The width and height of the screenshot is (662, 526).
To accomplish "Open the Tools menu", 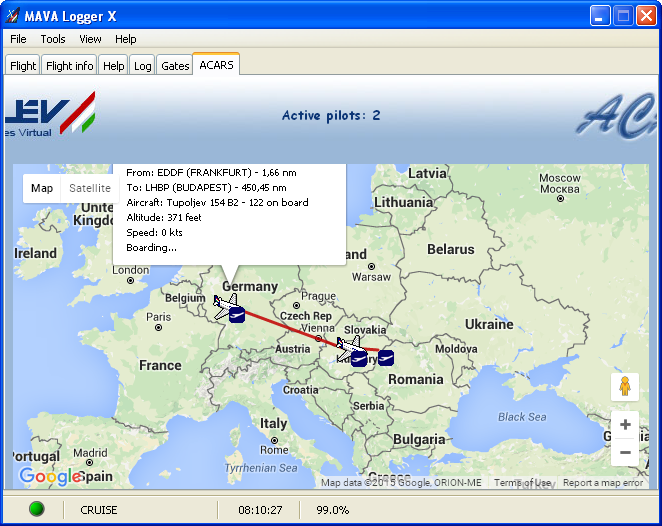I will (53, 39).
